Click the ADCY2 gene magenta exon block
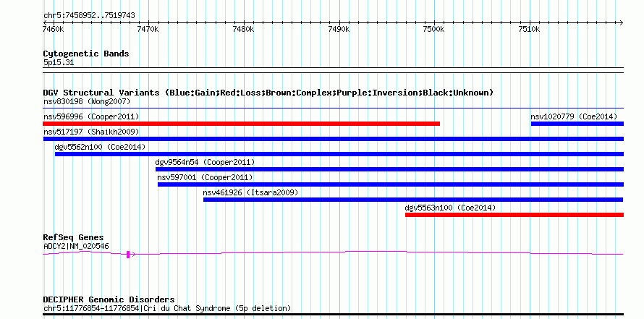This screenshot has height=319, width=644. 128,255
